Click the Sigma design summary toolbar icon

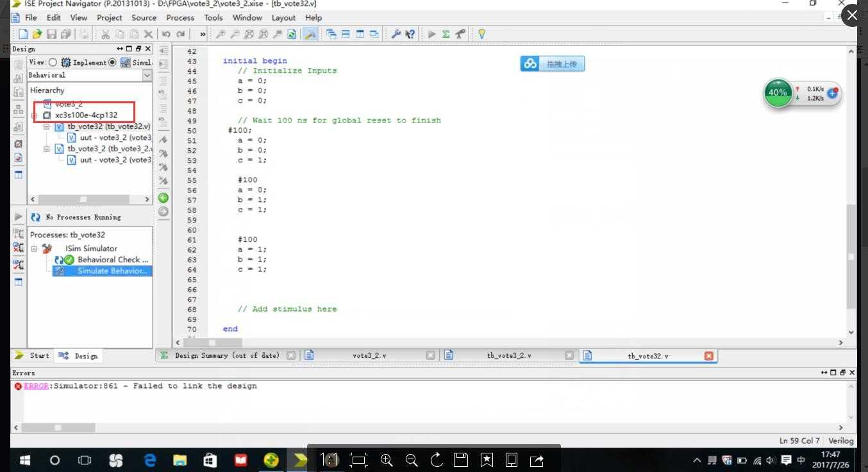click(446, 34)
